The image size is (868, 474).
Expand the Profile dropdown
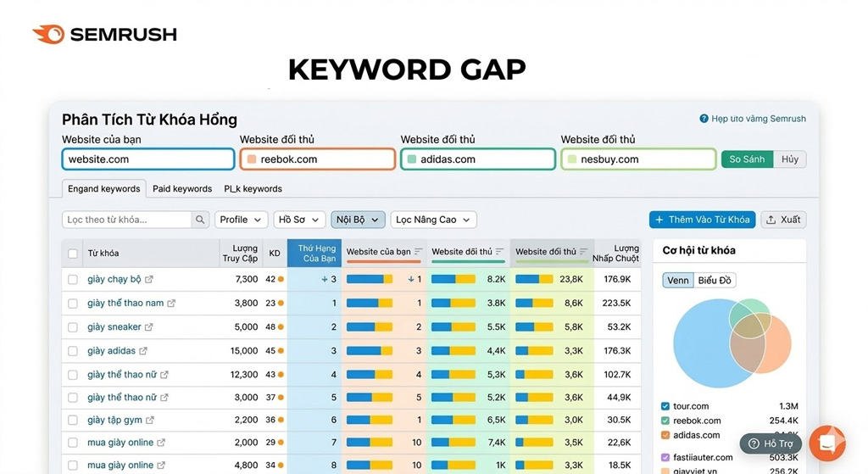(x=241, y=220)
